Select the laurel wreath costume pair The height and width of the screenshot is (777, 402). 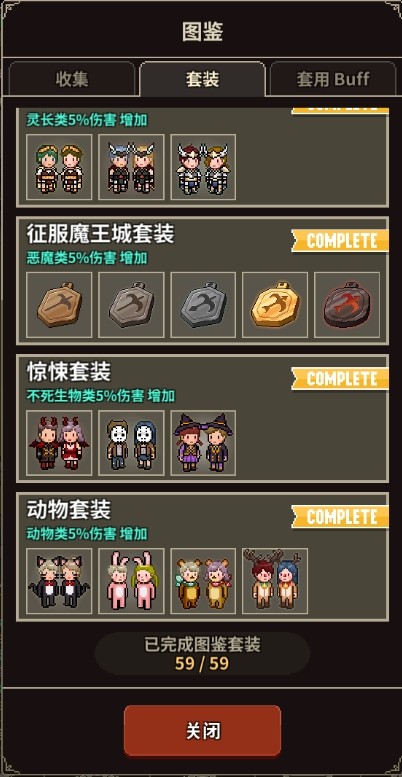[59, 167]
